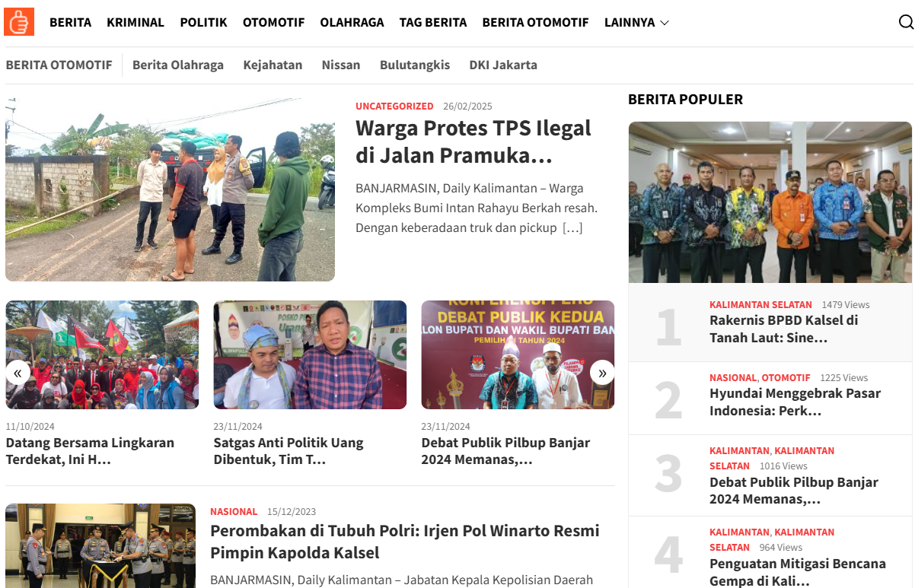The height and width of the screenshot is (588, 915).
Task: Go to previous carousel slide arrow
Action: pyautogui.click(x=18, y=373)
